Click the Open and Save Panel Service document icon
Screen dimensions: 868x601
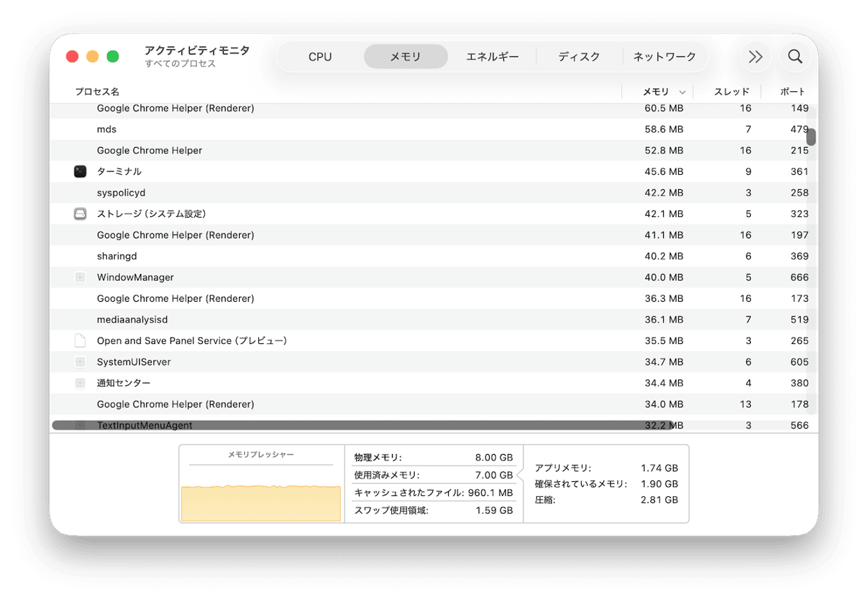point(80,340)
